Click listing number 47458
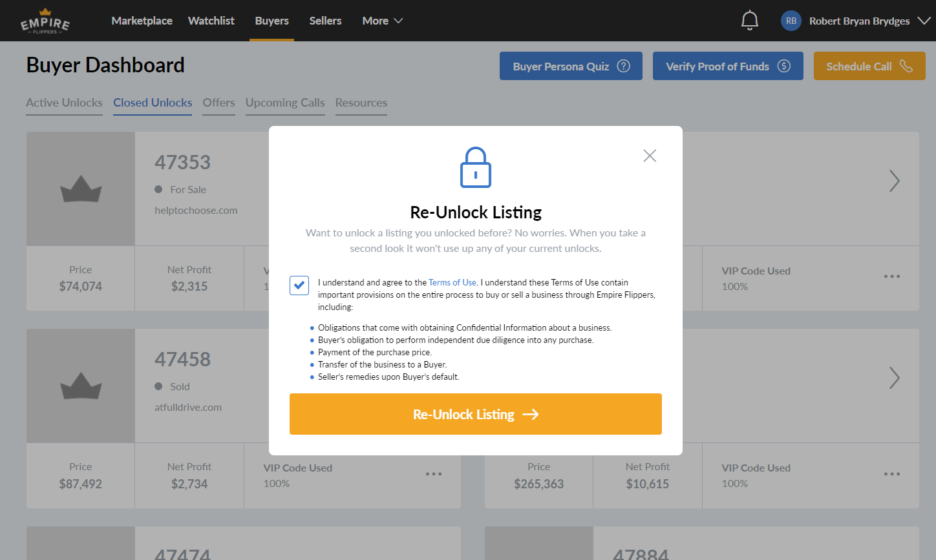936x560 pixels. [182, 359]
